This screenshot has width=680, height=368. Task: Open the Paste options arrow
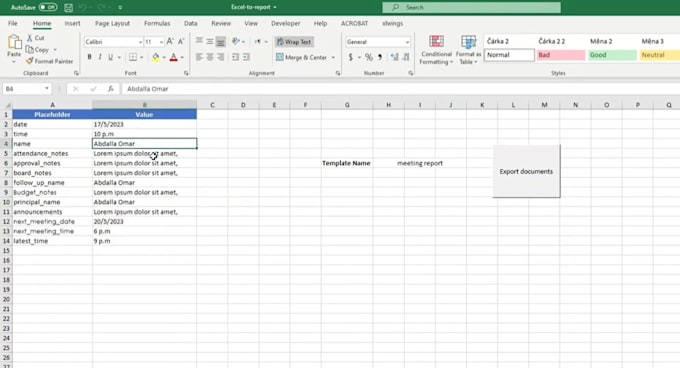click(x=14, y=62)
